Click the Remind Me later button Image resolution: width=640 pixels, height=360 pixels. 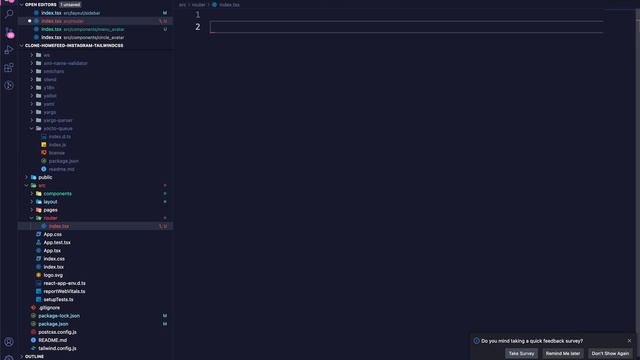coord(563,353)
